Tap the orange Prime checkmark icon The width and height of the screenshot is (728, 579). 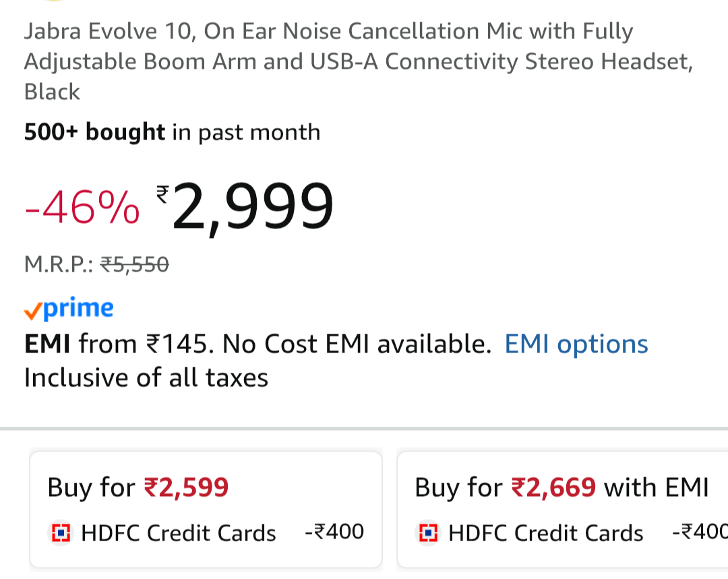32,311
